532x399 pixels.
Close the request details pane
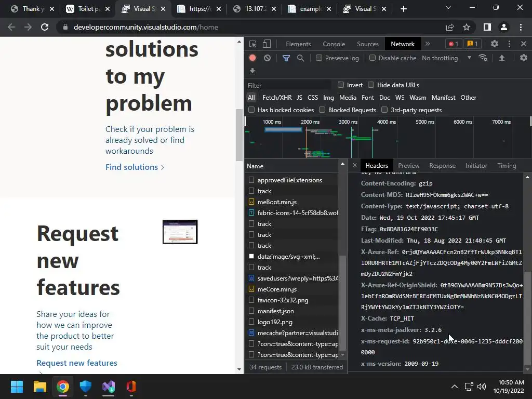point(354,165)
